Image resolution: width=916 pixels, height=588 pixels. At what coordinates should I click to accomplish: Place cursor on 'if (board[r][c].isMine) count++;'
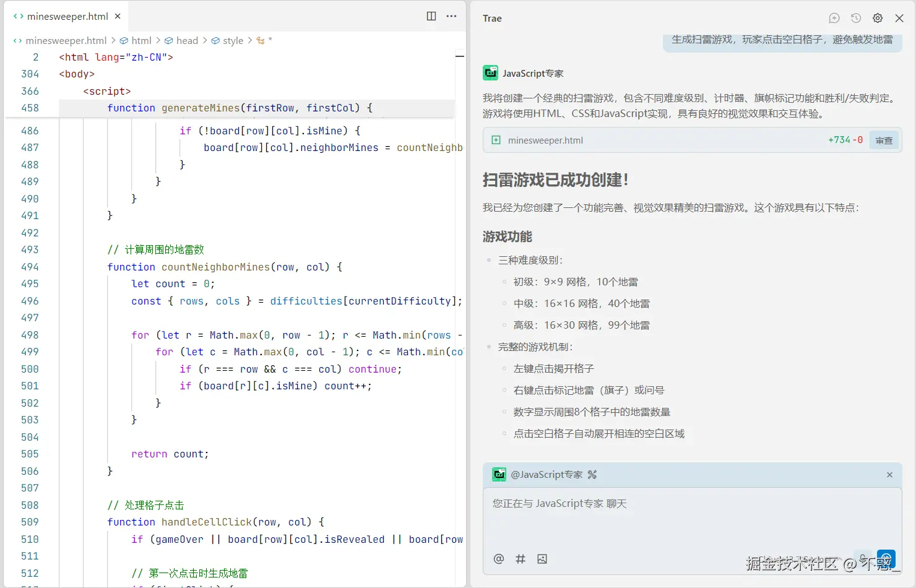pos(275,386)
